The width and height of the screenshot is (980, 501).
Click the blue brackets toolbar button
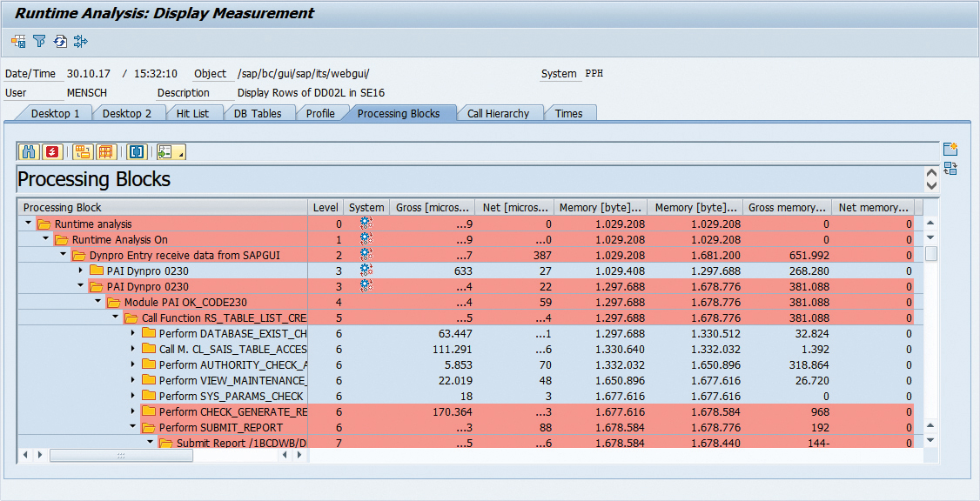click(137, 152)
